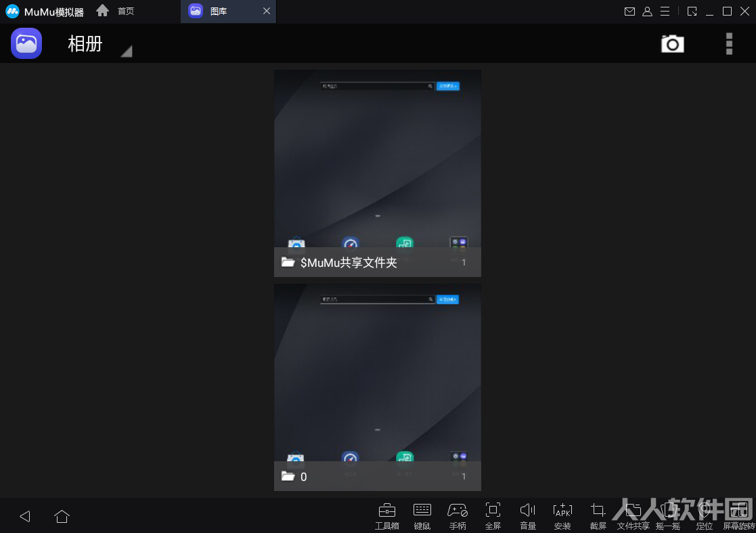Click the resize window icon in title bar
Image resolution: width=756 pixels, height=533 pixels.
pos(692,11)
